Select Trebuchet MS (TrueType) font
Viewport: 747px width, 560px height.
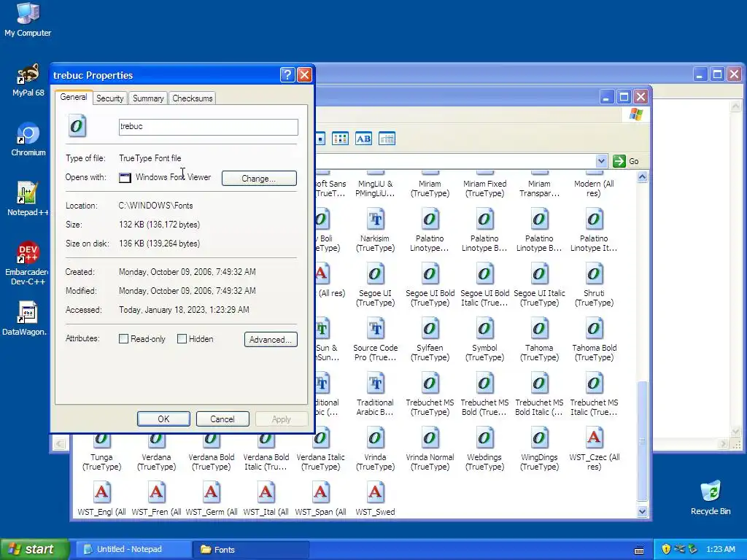430,394
